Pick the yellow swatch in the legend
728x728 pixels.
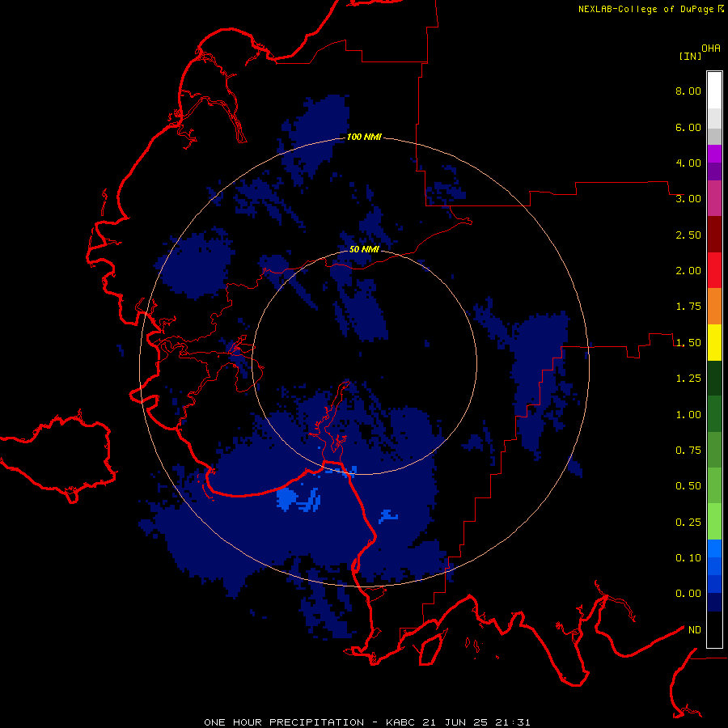coord(714,342)
